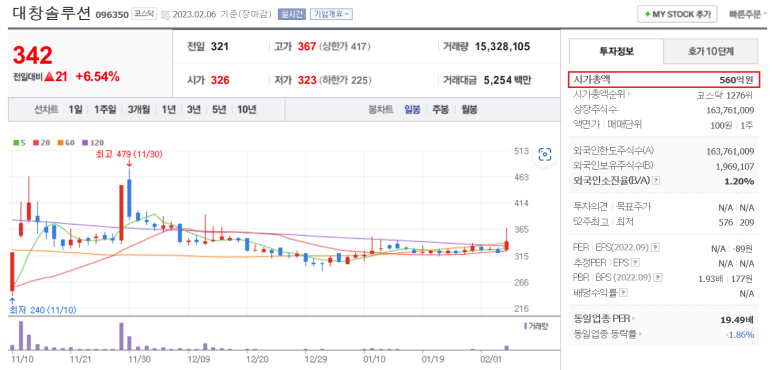Image resolution: width=773 pixels, height=370 pixels.
Task: Click the calendar icon beside the 2023.02.06 date
Action: (x=166, y=14)
